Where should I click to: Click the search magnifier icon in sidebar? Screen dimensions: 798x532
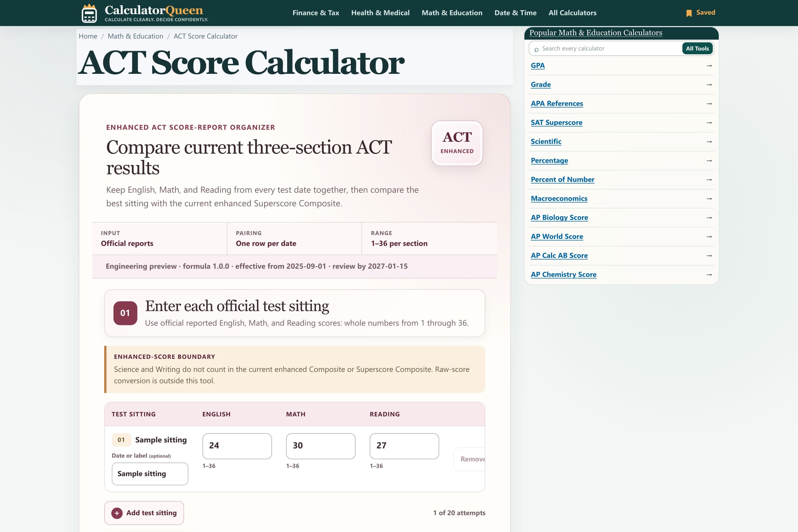pyautogui.click(x=536, y=49)
